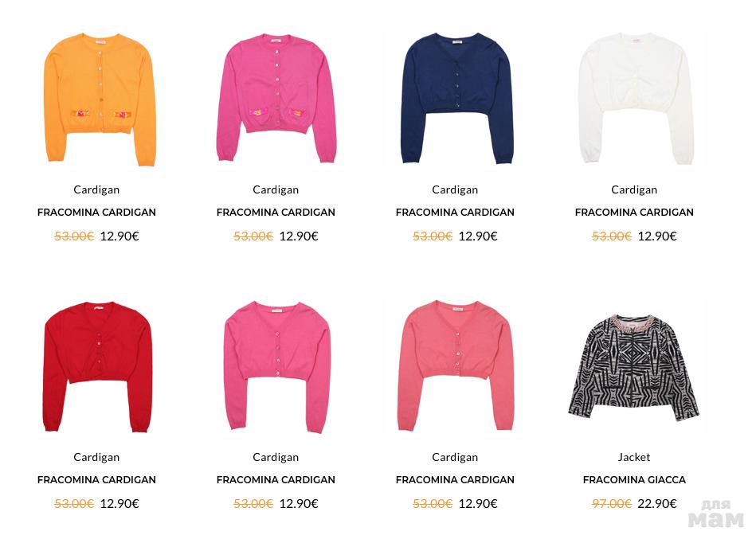Open the orange cardigan product image
Image resolution: width=756 pixels, height=539 pixels.
100,100
